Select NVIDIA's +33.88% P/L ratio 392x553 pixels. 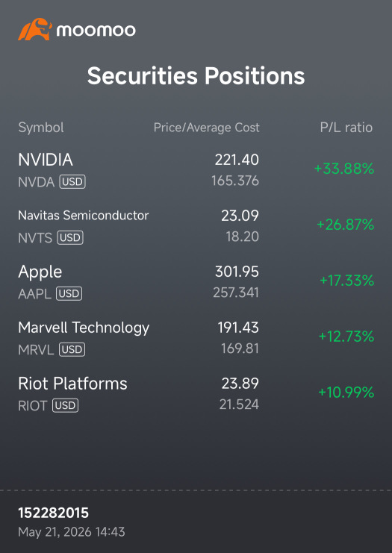click(x=344, y=169)
